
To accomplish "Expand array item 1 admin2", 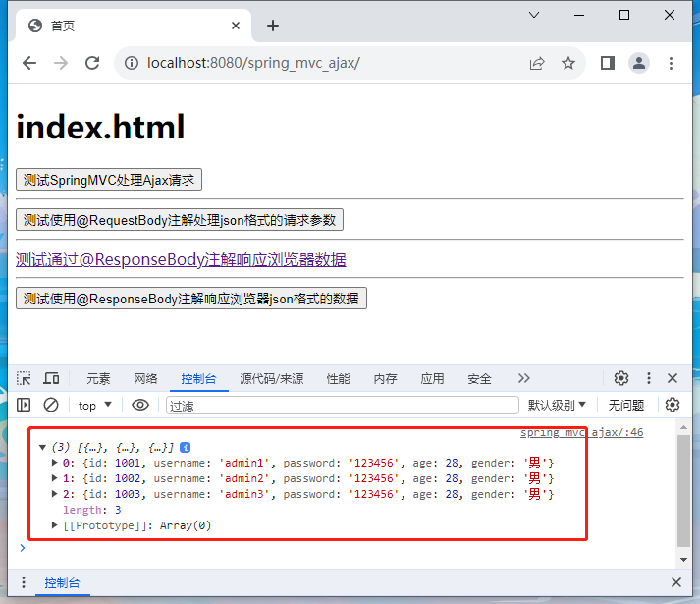I will pos(54,478).
